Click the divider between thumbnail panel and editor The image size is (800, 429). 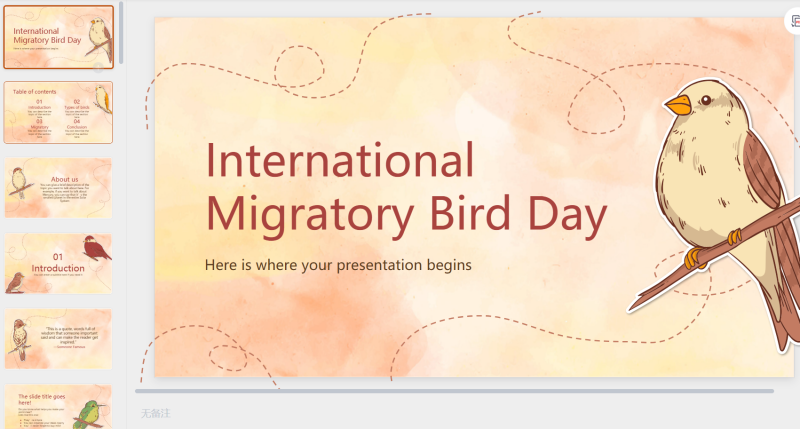[127, 214]
